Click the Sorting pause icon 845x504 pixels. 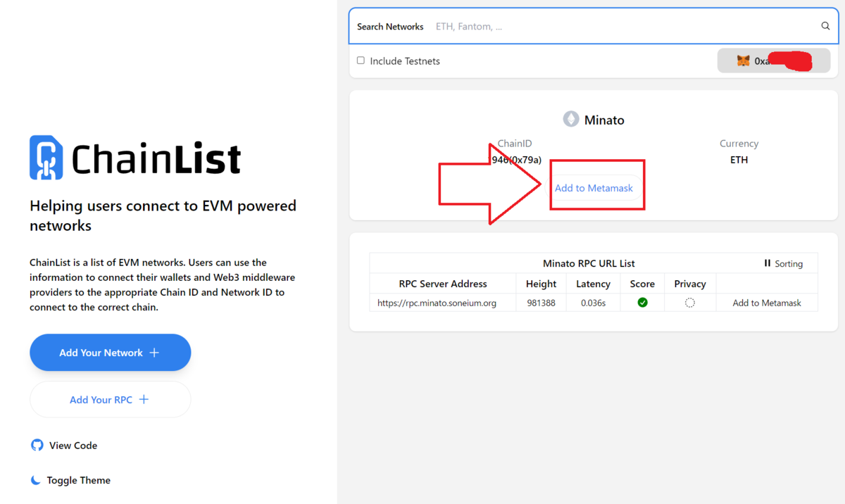768,263
